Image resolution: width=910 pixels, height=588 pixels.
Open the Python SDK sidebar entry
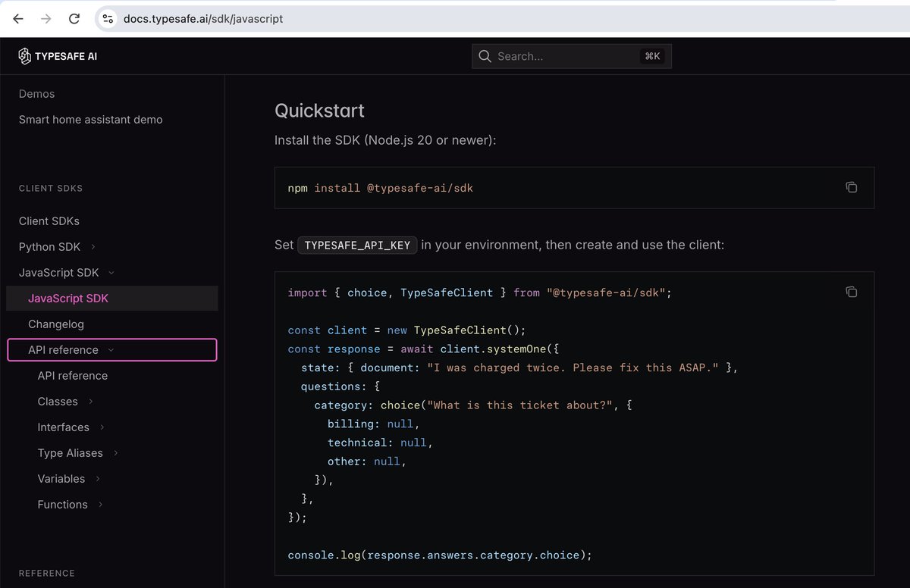click(49, 247)
